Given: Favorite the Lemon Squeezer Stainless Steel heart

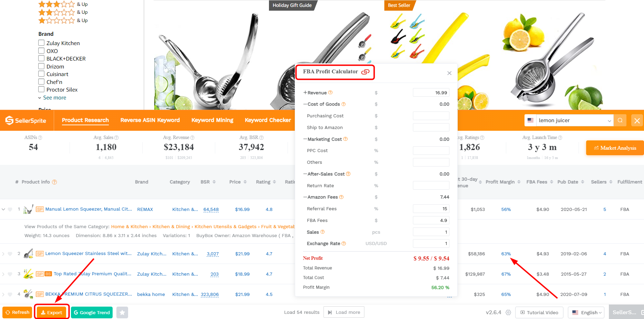Looking at the screenshot, I should 10,254.
